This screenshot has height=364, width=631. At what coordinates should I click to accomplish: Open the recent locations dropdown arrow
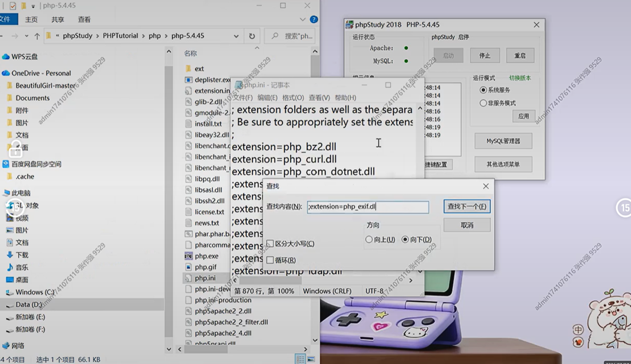[27, 36]
